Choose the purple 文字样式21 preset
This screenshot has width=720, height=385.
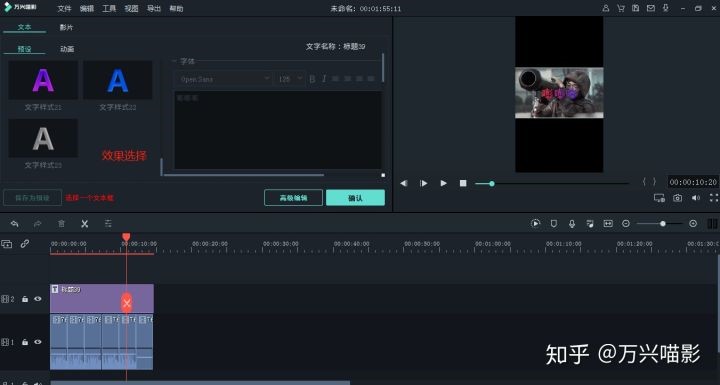tap(43, 81)
